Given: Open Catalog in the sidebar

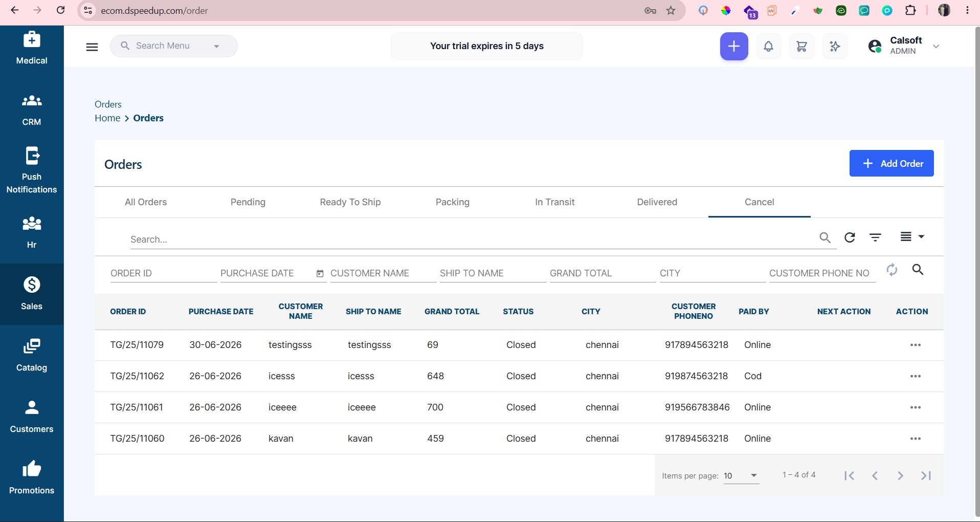Looking at the screenshot, I should 32,355.
